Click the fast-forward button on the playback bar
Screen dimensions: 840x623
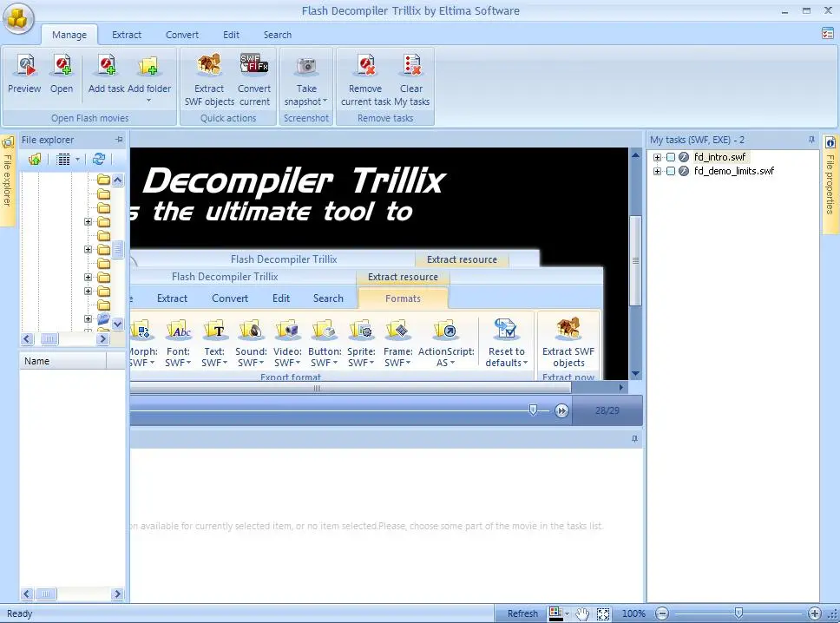(x=561, y=411)
